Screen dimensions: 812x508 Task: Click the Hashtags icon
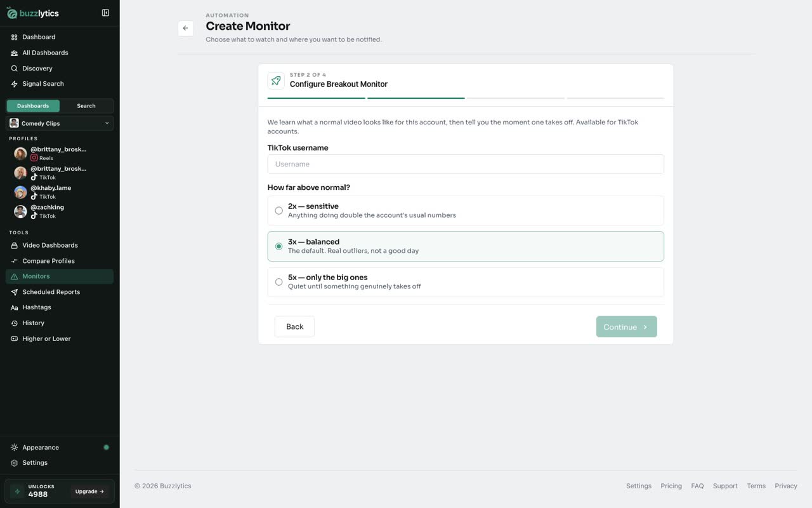(14, 307)
